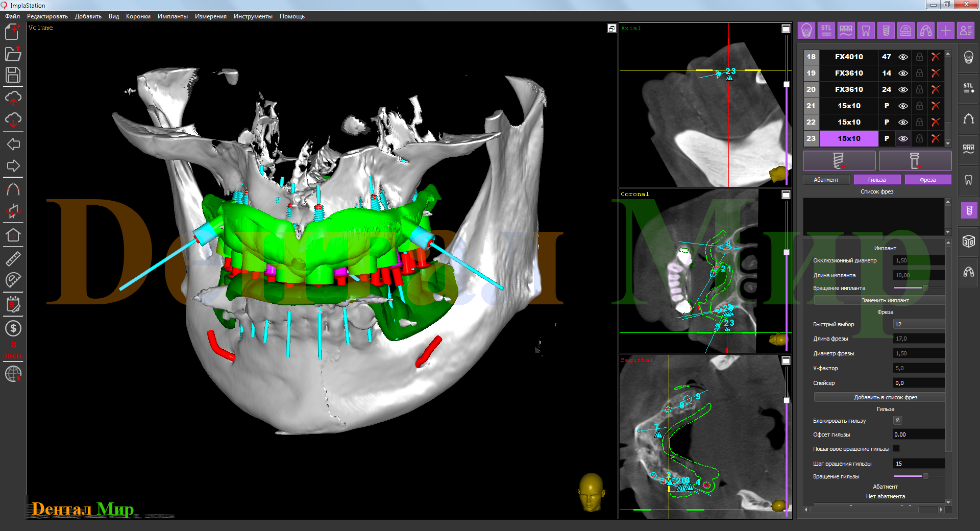Toggle eye icon on row 22
Image resolution: width=980 pixels, height=531 pixels.
[903, 122]
